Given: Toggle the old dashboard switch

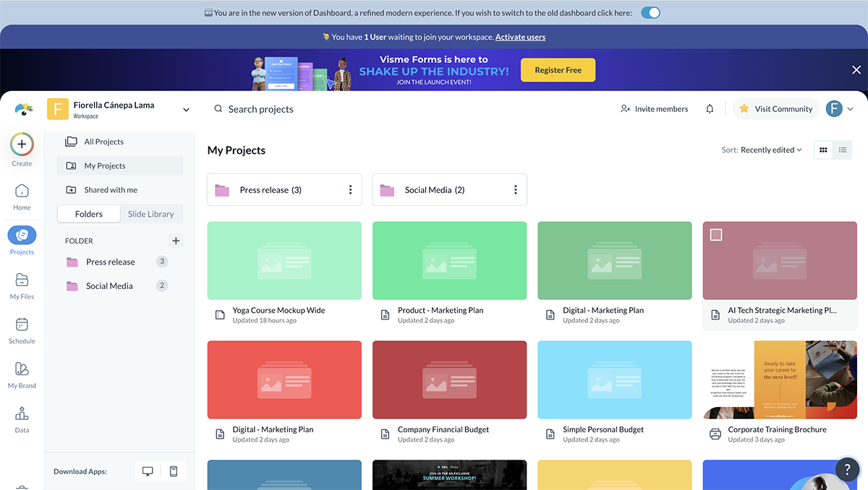Looking at the screenshot, I should pyautogui.click(x=650, y=13).
